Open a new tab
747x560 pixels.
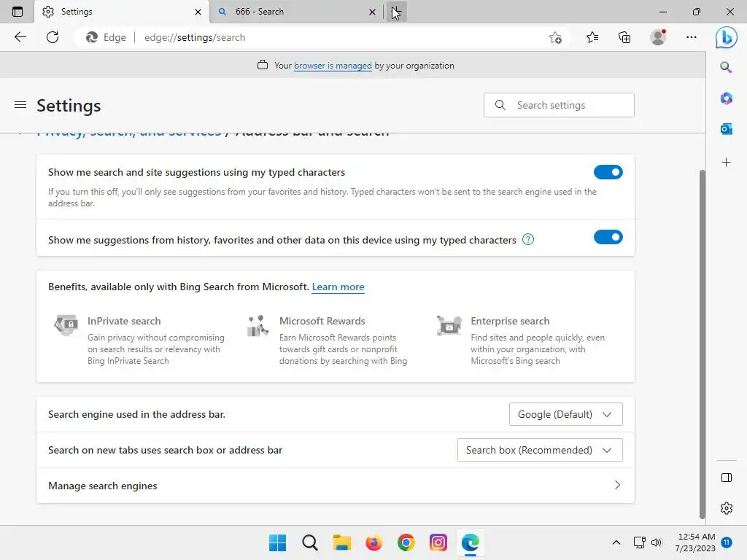tap(396, 12)
